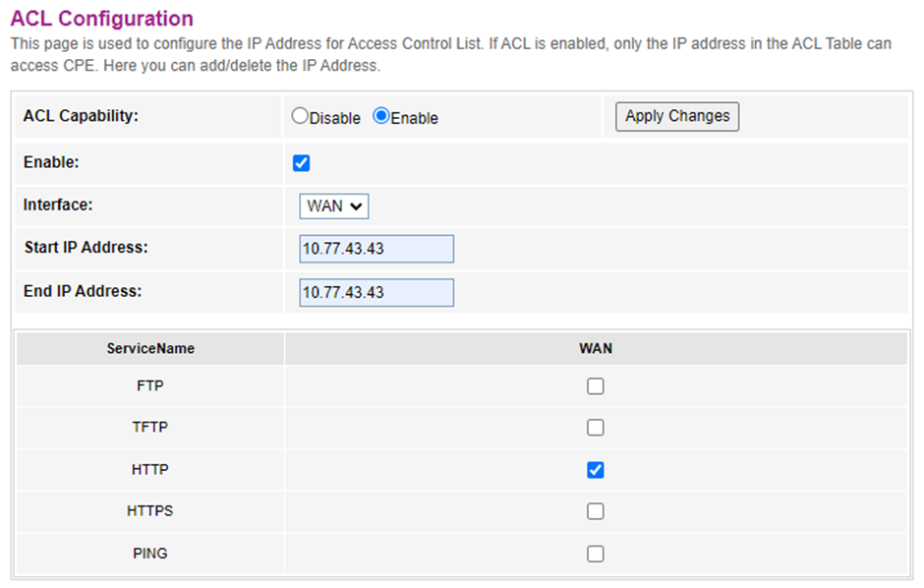Uncheck the HTTP WAN checkbox
The image size is (924, 588).
(x=595, y=470)
